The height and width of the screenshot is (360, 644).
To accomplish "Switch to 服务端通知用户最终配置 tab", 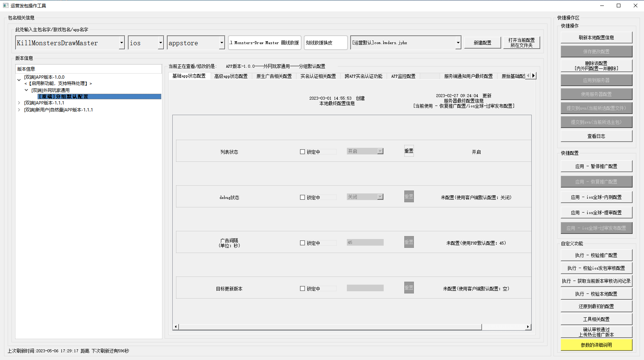I will [468, 76].
